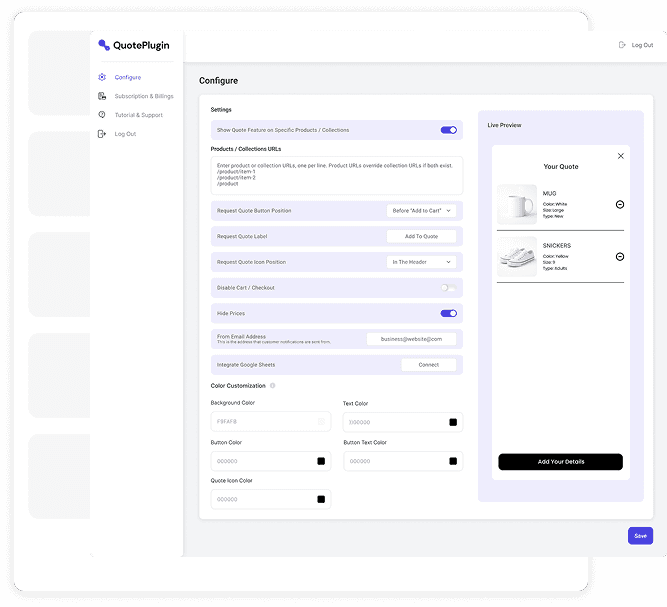Click the SNICKERS product thumbnail
The height and width of the screenshot is (607, 667).
point(517,256)
